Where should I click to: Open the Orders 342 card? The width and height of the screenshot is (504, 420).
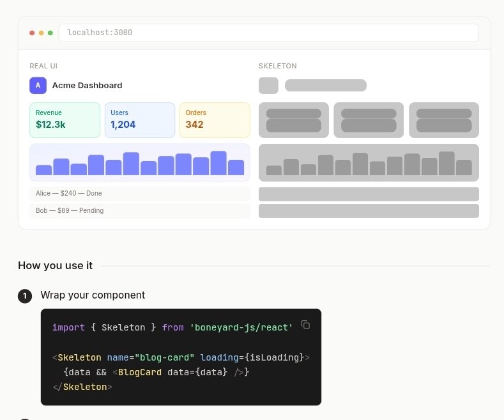(x=215, y=120)
